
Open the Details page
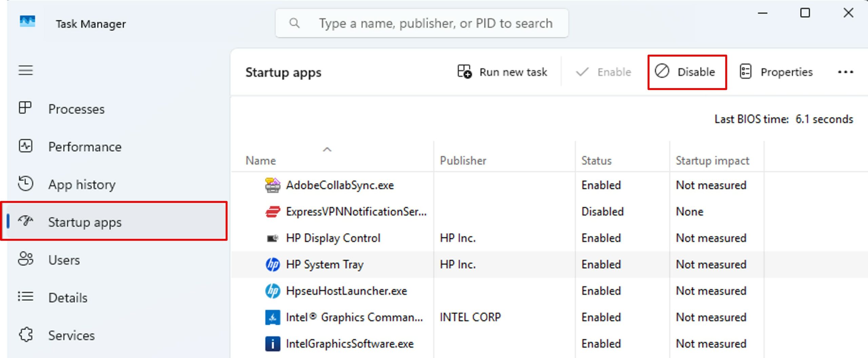pyautogui.click(x=117, y=297)
